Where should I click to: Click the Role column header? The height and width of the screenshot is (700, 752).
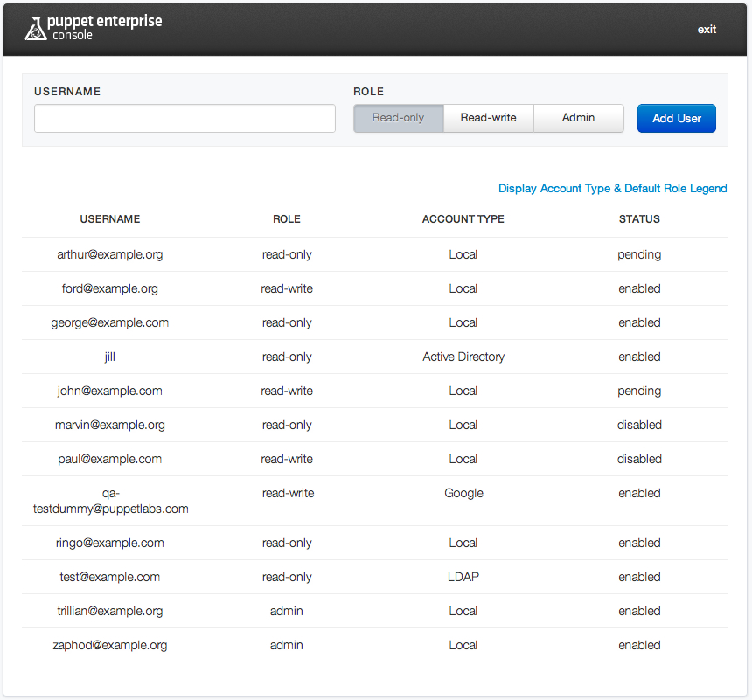[x=287, y=219]
